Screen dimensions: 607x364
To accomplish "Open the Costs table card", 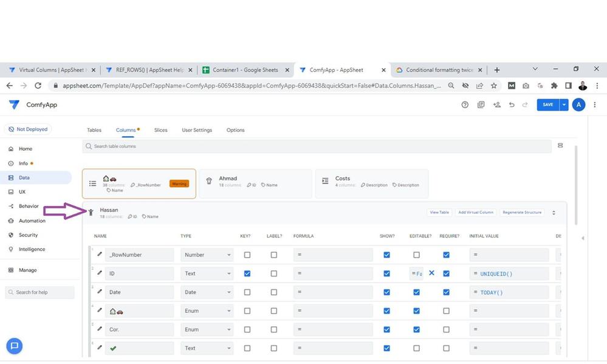I will (x=372, y=184).
